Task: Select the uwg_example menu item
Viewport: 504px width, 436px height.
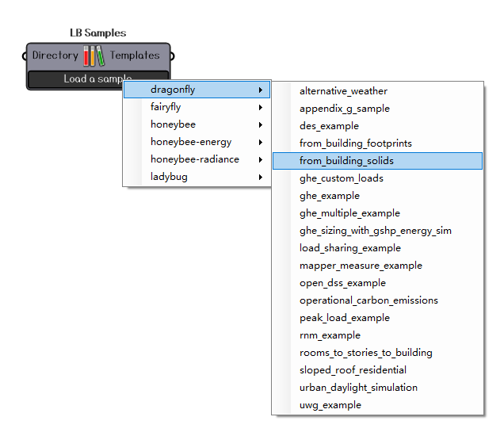Action: click(x=330, y=405)
